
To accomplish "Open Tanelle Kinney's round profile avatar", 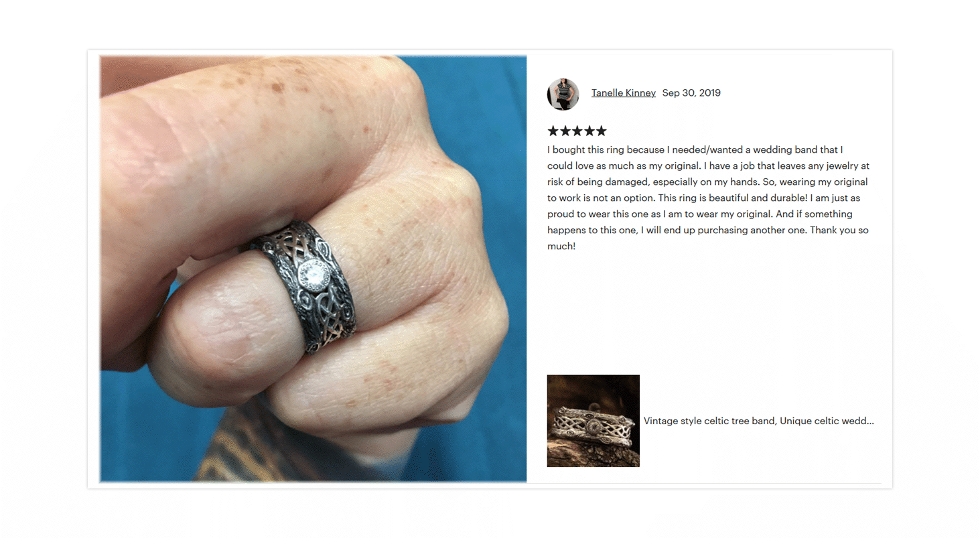I will (563, 94).
